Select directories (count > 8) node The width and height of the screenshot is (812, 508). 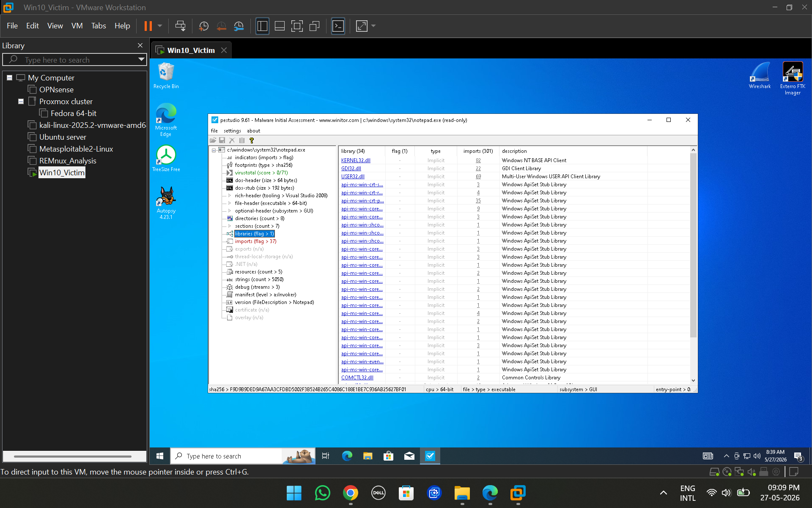(260, 218)
